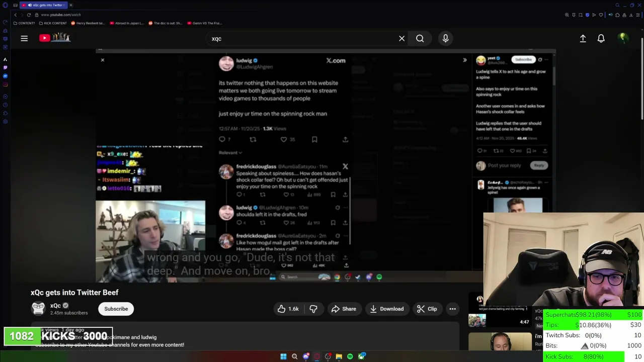Open the xQc channel name link

pos(55,306)
